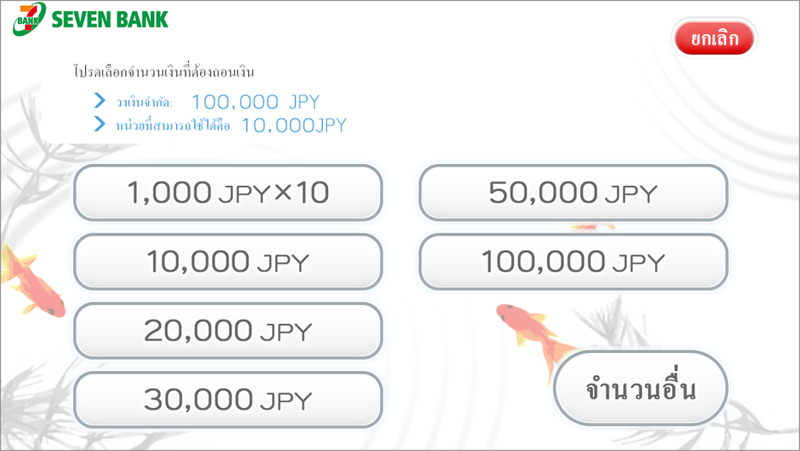Click the blue chevron beside usable unit line
The height and width of the screenshot is (451, 800).
[99, 124]
